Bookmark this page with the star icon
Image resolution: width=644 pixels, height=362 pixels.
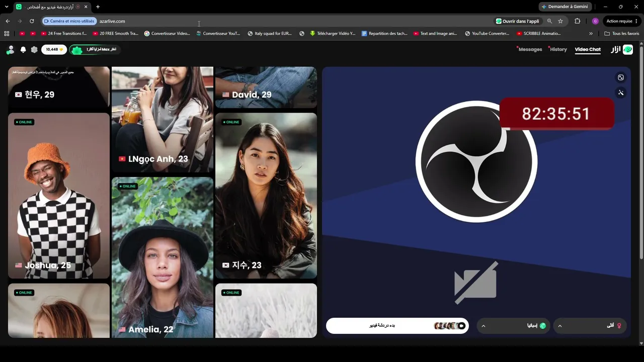tap(560, 21)
